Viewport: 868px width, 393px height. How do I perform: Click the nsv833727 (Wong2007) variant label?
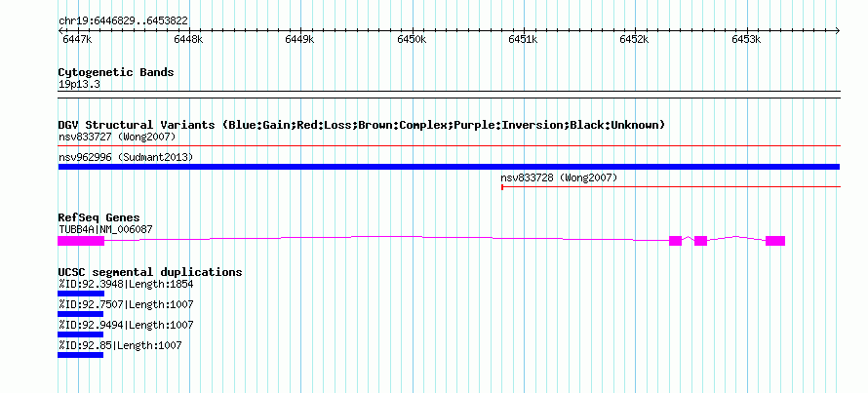(x=117, y=137)
